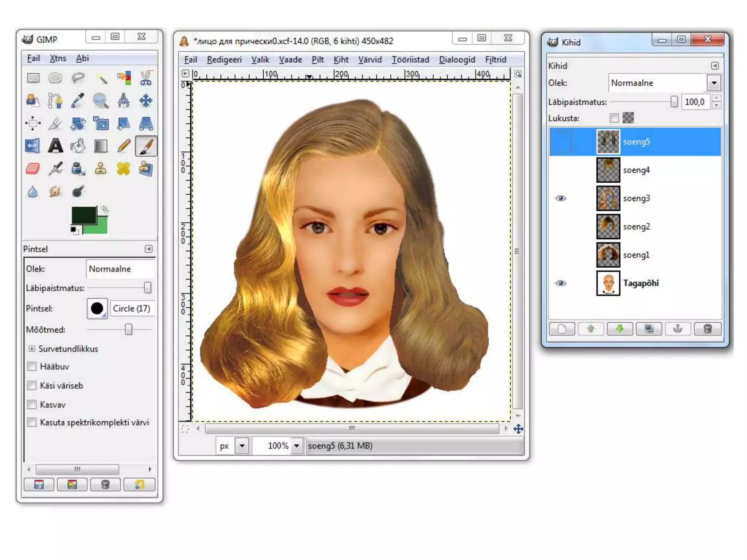Activate the Bucket Fill tool
Viewport: 747px width, 560px height.
click(x=78, y=146)
